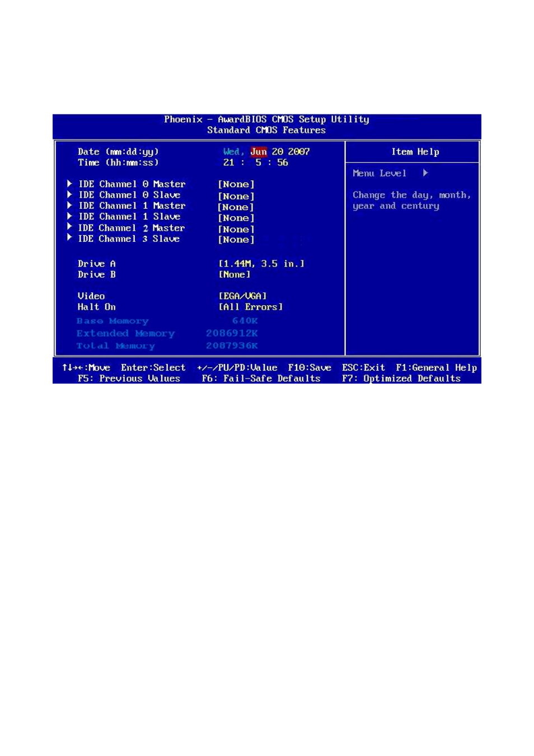534x756 pixels.
Task: Open Halt On [All Errors] value
Action: click(x=250, y=307)
